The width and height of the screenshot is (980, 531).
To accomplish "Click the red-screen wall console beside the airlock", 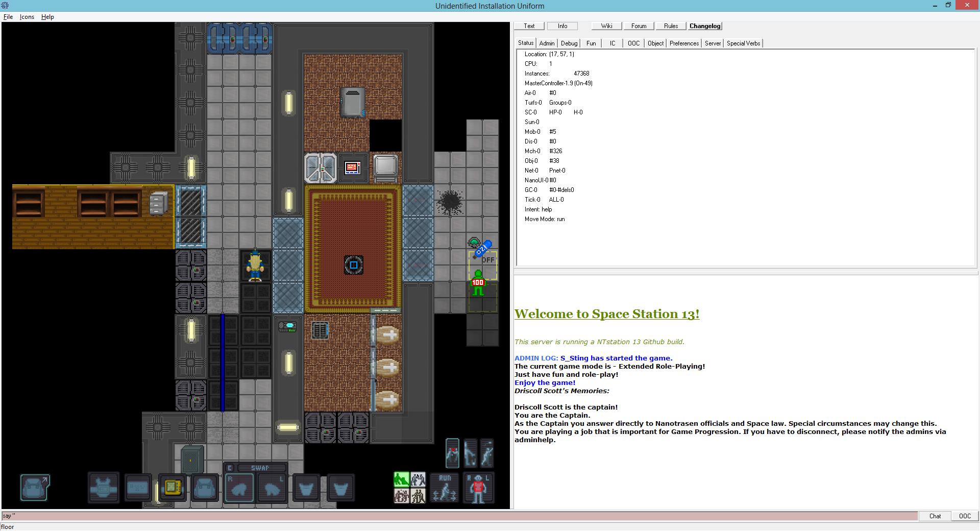I will tap(353, 167).
